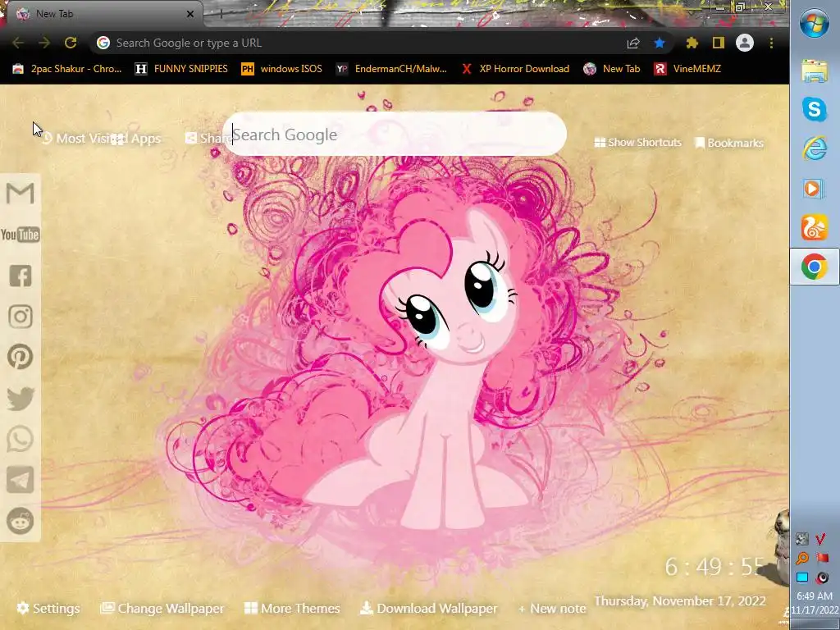Open the New Tab bookmark in bar

coord(612,69)
